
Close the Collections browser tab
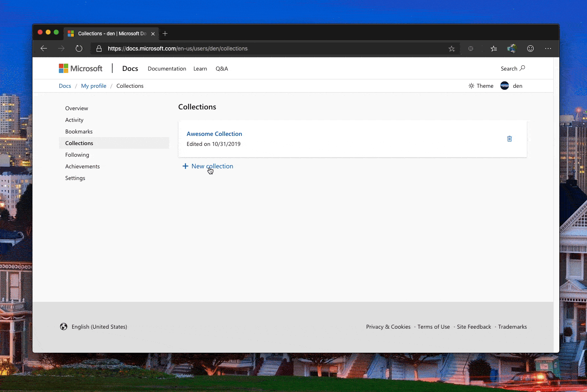pyautogui.click(x=153, y=34)
